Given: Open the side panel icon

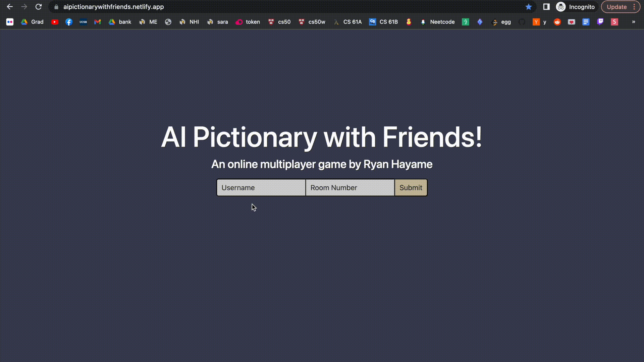Looking at the screenshot, I should 546,7.
